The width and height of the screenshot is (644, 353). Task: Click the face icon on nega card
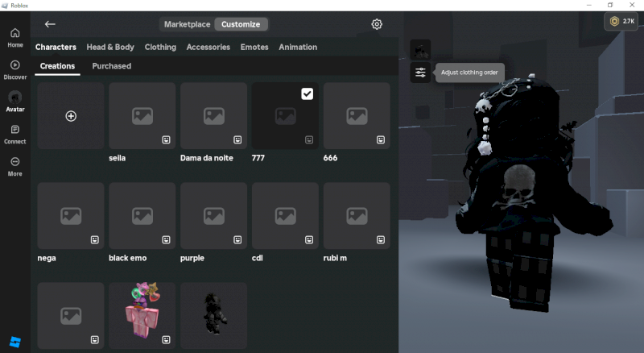coord(94,240)
